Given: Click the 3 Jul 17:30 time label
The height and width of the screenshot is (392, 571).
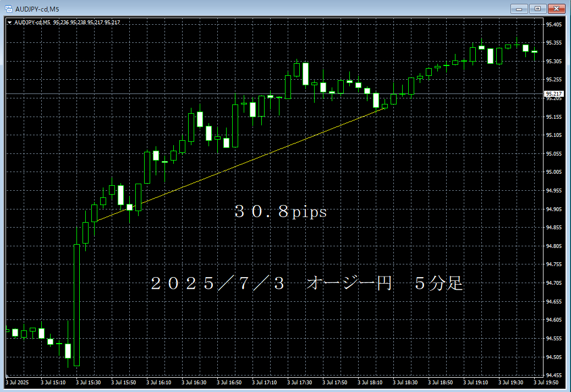Looking at the screenshot, I should pyautogui.click(x=300, y=383).
